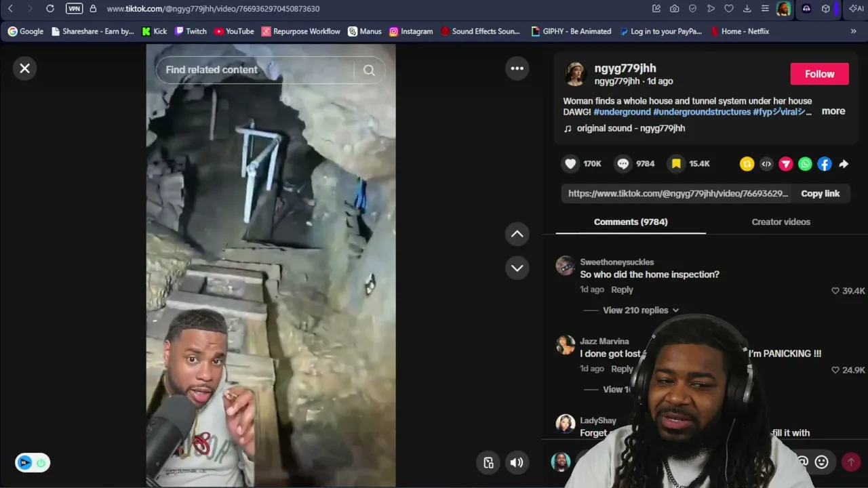868x488 pixels.
Task: Open the Manus bookmark
Action: [x=365, y=31]
